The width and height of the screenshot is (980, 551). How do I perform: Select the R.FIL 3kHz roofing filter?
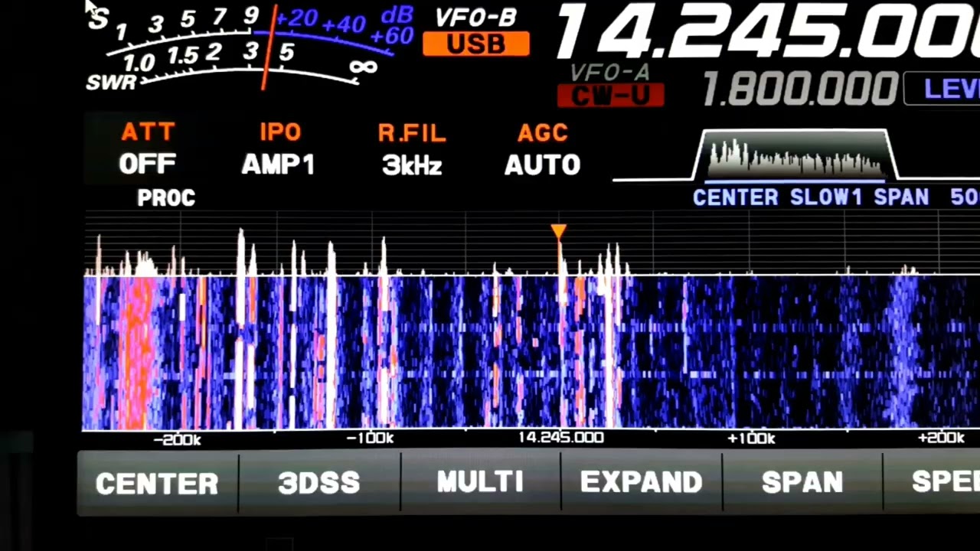coord(412,148)
